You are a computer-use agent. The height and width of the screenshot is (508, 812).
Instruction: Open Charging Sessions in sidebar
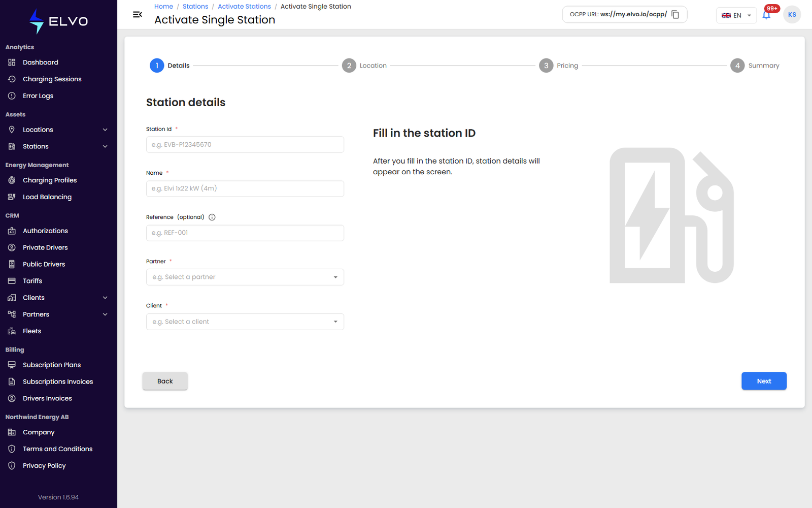tap(58, 79)
